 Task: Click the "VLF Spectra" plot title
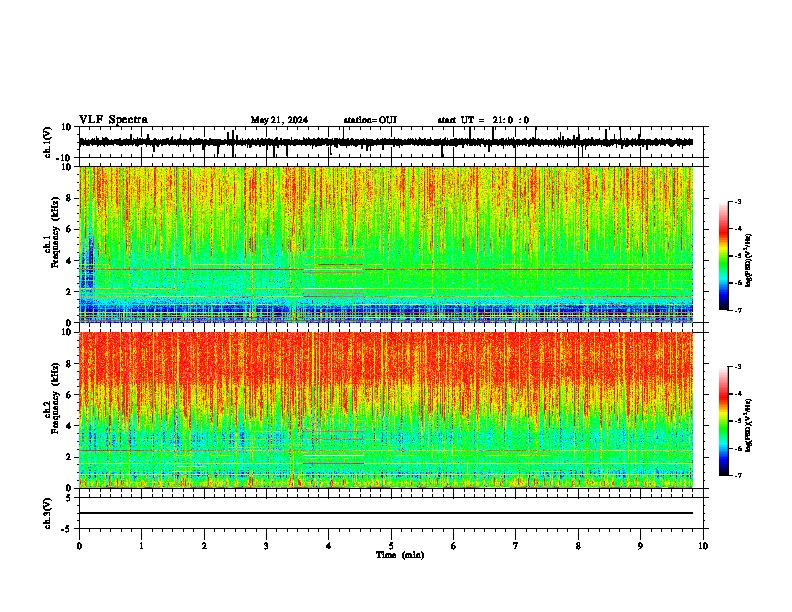point(113,120)
